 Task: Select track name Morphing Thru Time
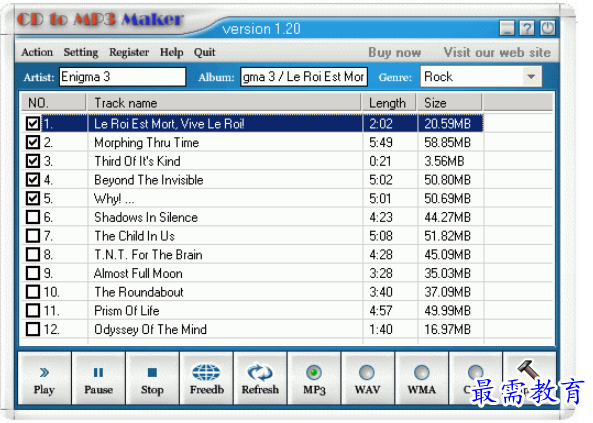tap(147, 142)
